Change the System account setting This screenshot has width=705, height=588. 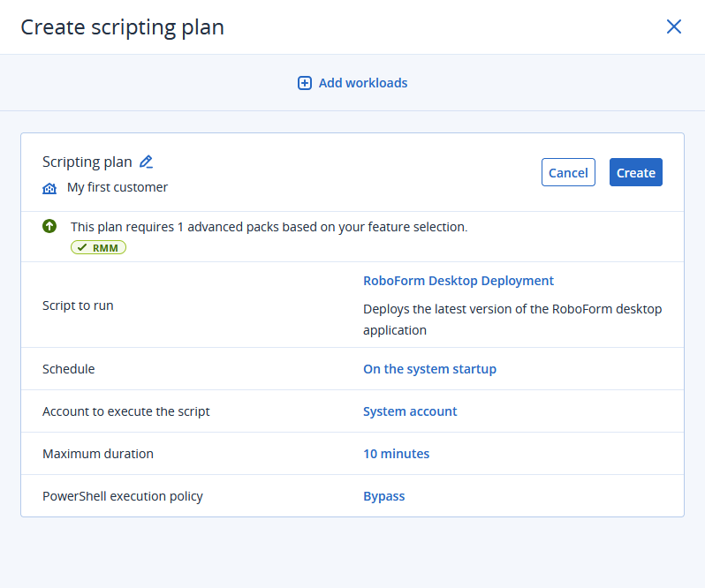tap(410, 411)
